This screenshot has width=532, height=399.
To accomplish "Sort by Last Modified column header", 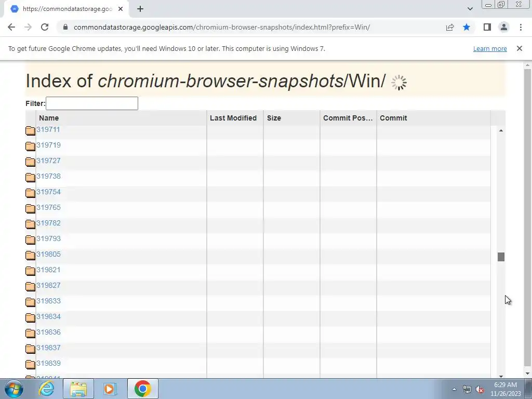I will pos(235,118).
